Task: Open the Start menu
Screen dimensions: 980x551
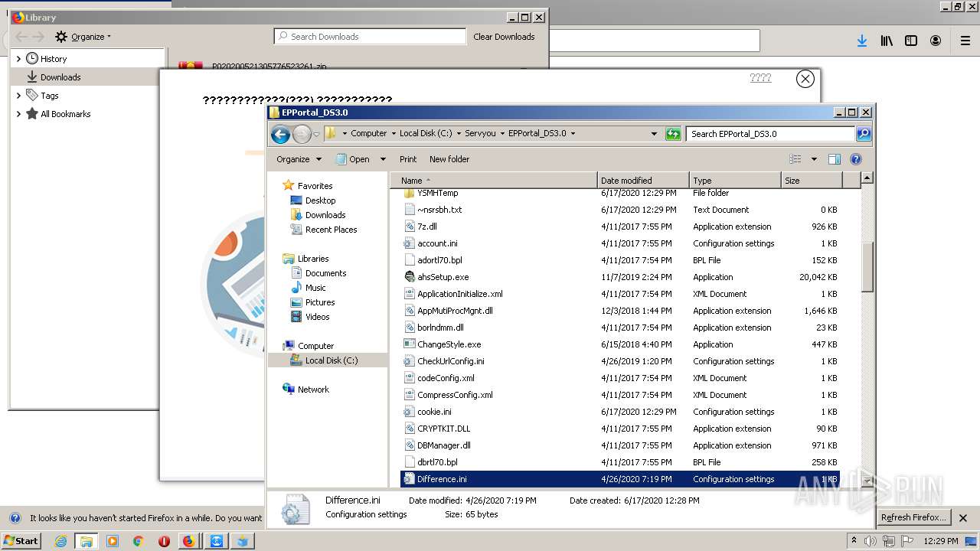Action: [21, 540]
